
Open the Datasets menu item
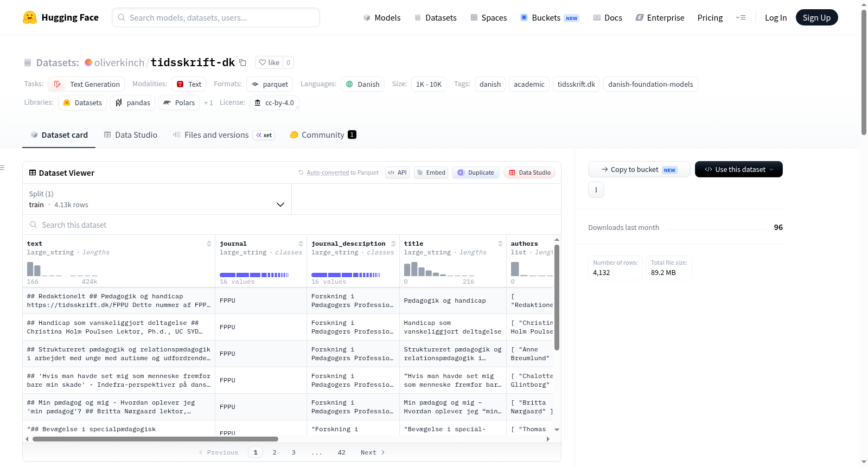(x=436, y=17)
